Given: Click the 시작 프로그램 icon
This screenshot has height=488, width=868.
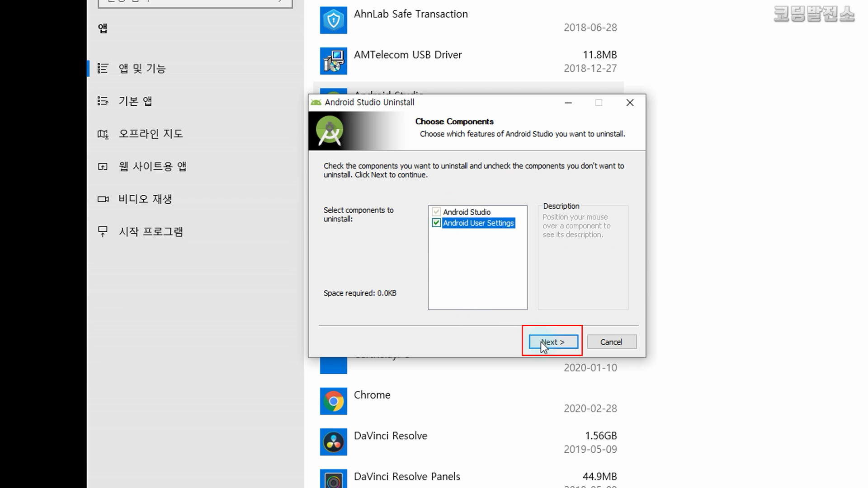Looking at the screenshot, I should coord(103,232).
